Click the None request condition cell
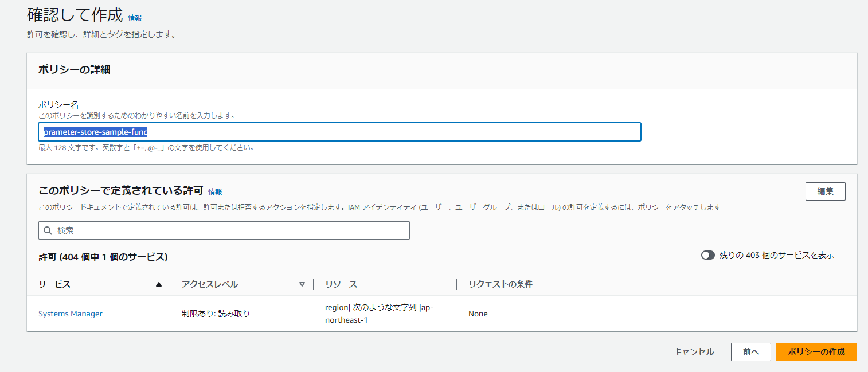The width and height of the screenshot is (868, 372). pos(478,314)
